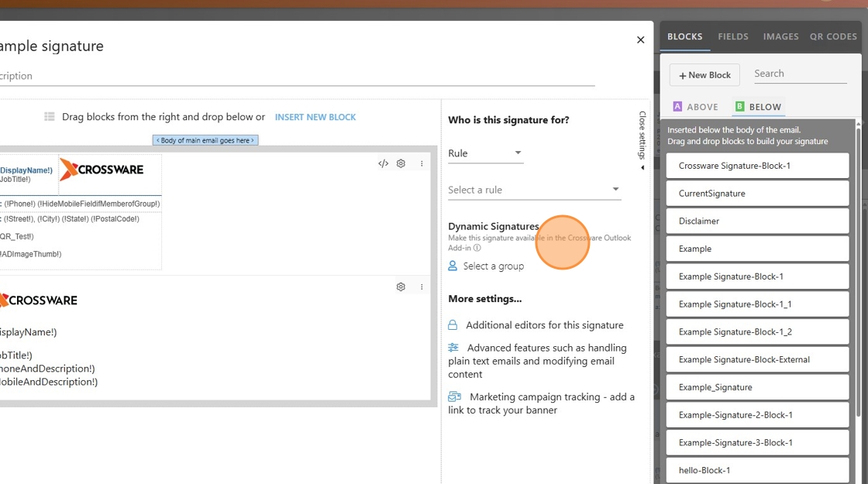Switch to the BLOCKS tab
Screen dimensions: 868x484
point(685,36)
